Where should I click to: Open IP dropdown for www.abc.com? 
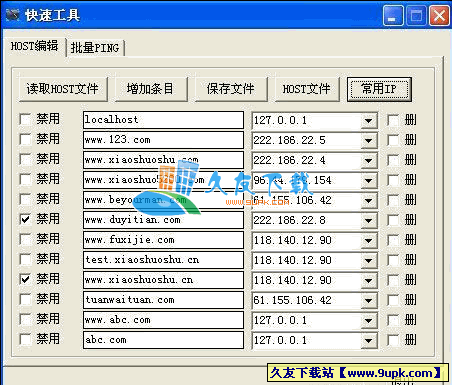[x=368, y=320]
